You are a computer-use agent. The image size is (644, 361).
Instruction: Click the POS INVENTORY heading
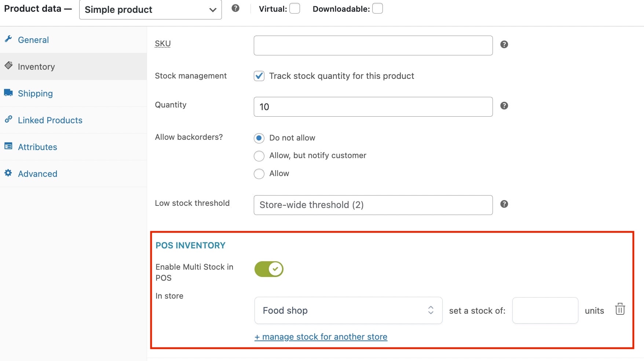tap(190, 245)
